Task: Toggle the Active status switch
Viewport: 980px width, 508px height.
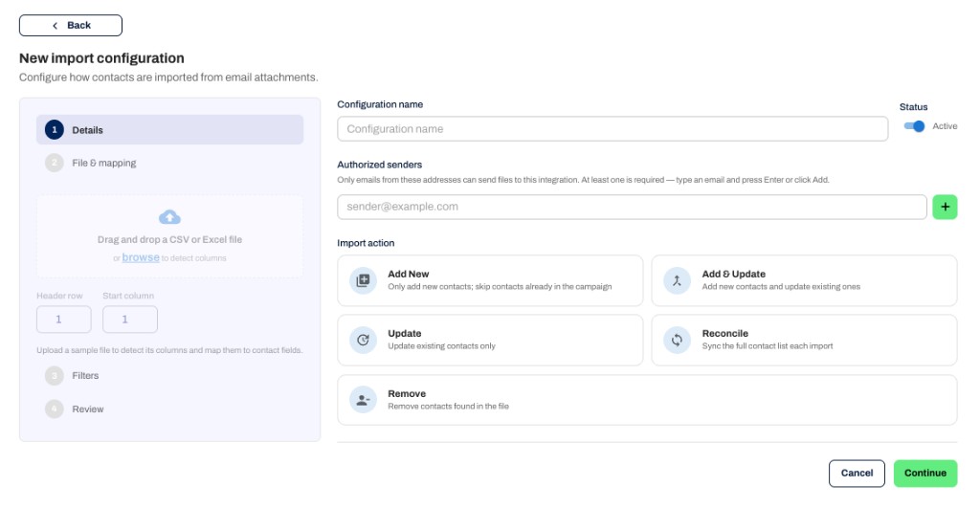Action: (x=914, y=126)
